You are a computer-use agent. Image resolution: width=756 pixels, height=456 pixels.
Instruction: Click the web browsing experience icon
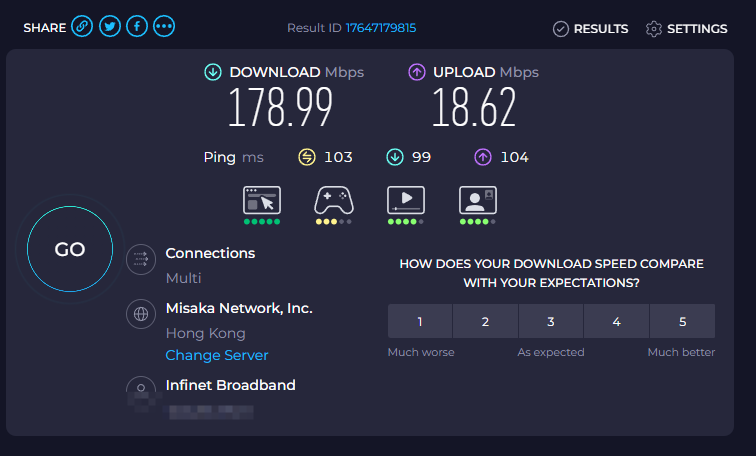[262, 200]
